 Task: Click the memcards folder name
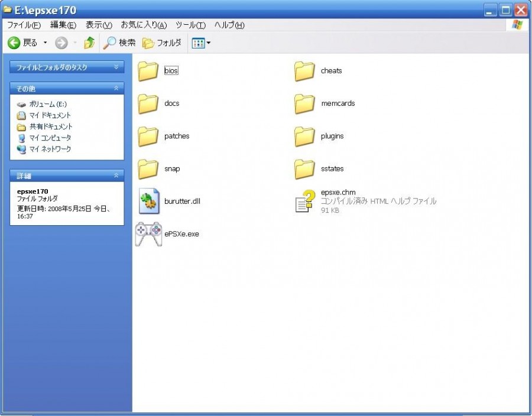[338, 103]
